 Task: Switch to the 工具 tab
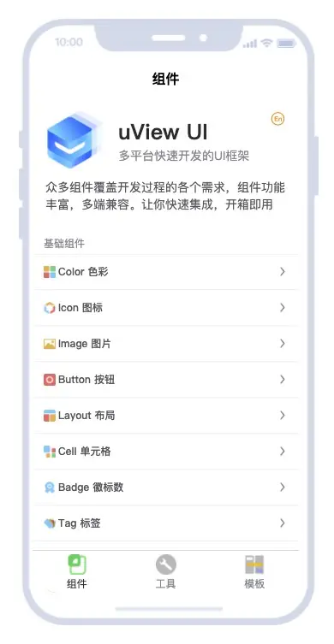click(166, 571)
